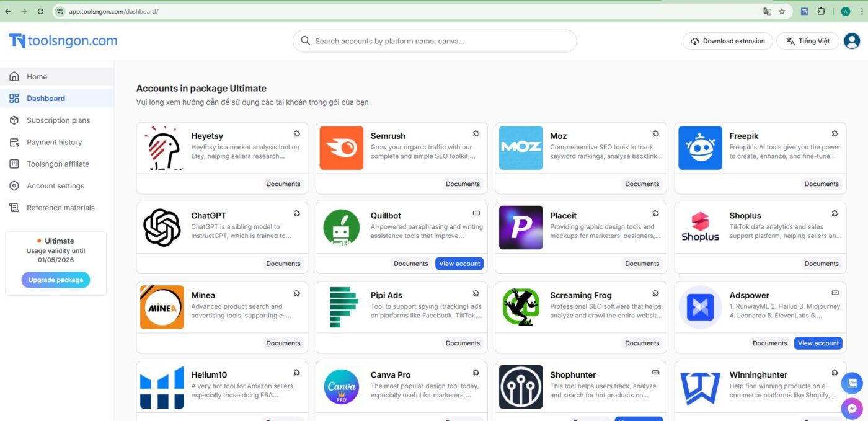Open Toolsngon affiliate in the sidebar
The height and width of the screenshot is (421, 868).
(x=57, y=164)
